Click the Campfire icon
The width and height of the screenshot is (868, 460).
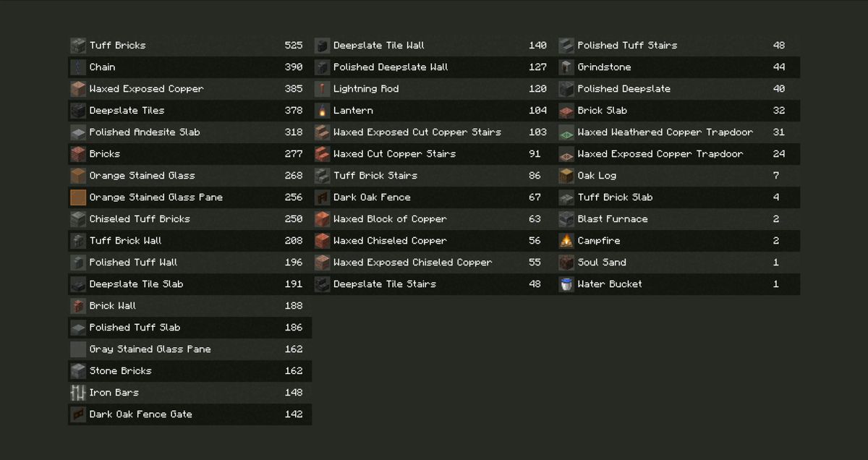point(566,241)
